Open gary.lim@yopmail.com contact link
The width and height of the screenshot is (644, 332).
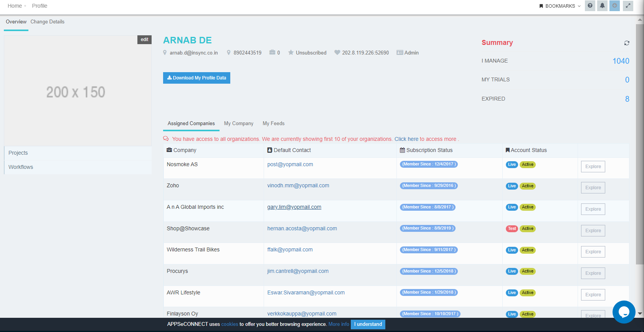click(294, 207)
